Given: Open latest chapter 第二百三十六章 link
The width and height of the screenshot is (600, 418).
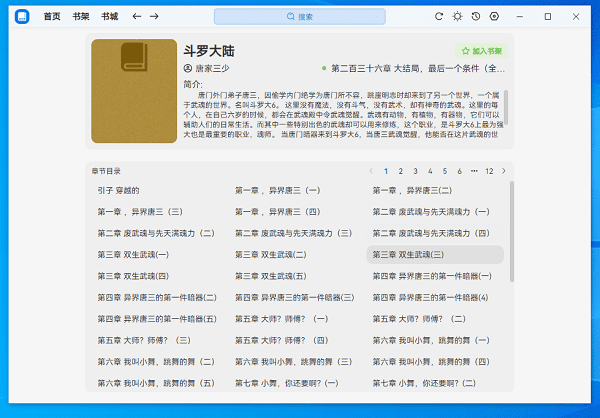Looking at the screenshot, I should click(418, 69).
